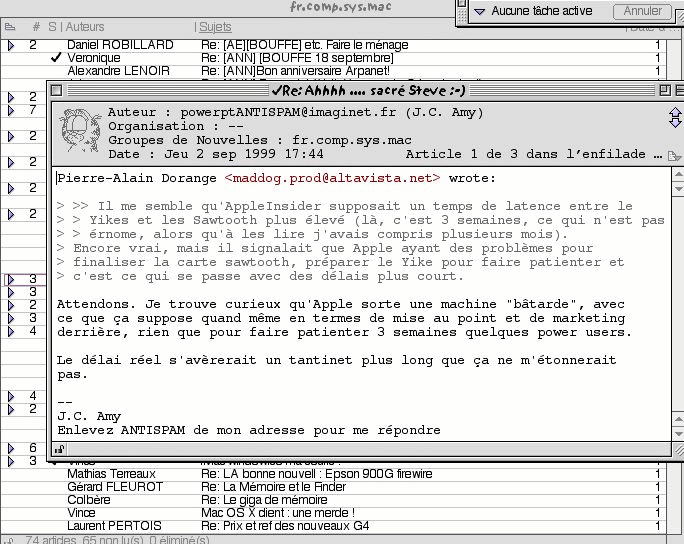Click the padlock icon in the article window
The height and width of the screenshot is (544, 684).
click(60, 449)
